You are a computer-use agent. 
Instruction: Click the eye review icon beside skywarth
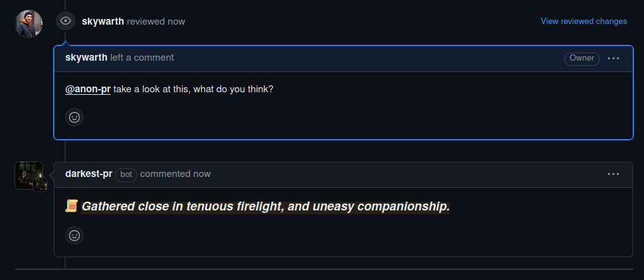(x=65, y=21)
